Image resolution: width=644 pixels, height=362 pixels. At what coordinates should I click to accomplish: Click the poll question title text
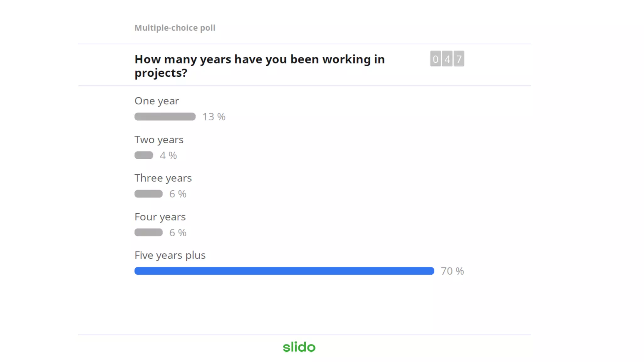pyautogui.click(x=259, y=66)
